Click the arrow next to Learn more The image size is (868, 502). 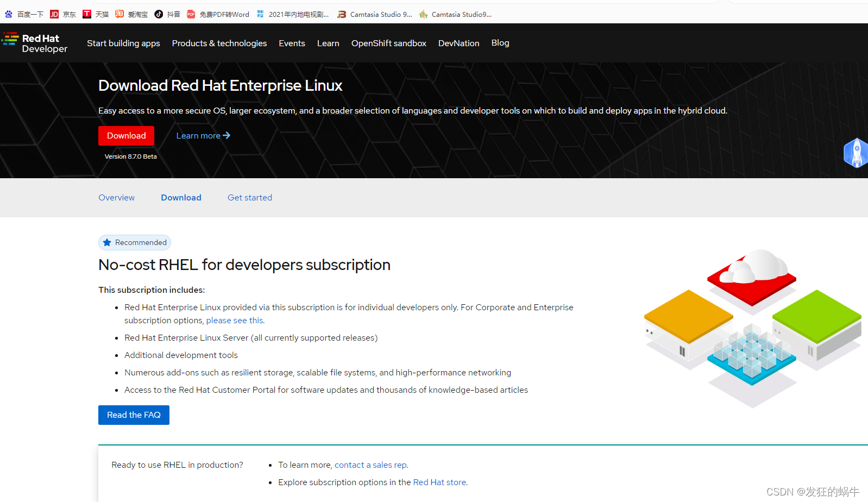(x=227, y=135)
